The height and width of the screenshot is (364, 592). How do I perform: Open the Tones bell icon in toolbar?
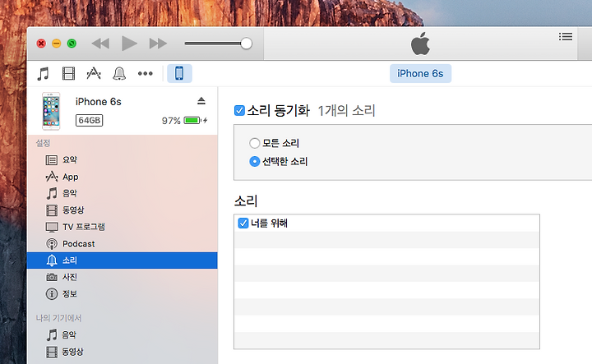tap(119, 73)
